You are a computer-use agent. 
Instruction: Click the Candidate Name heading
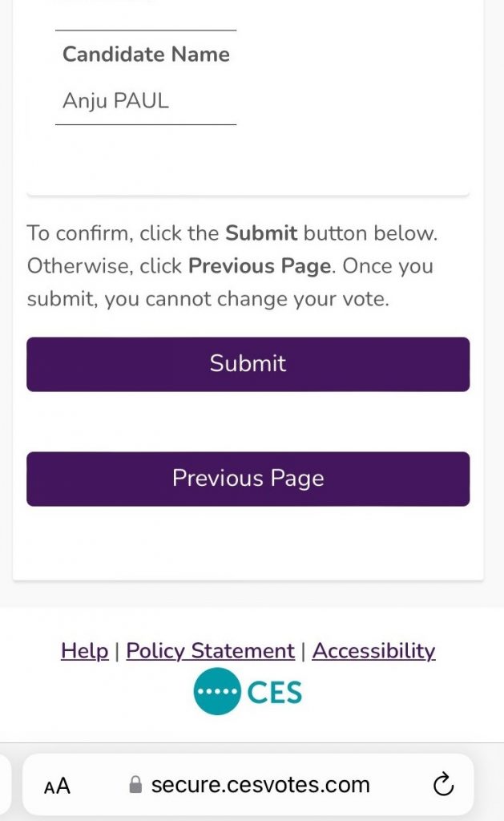(146, 55)
